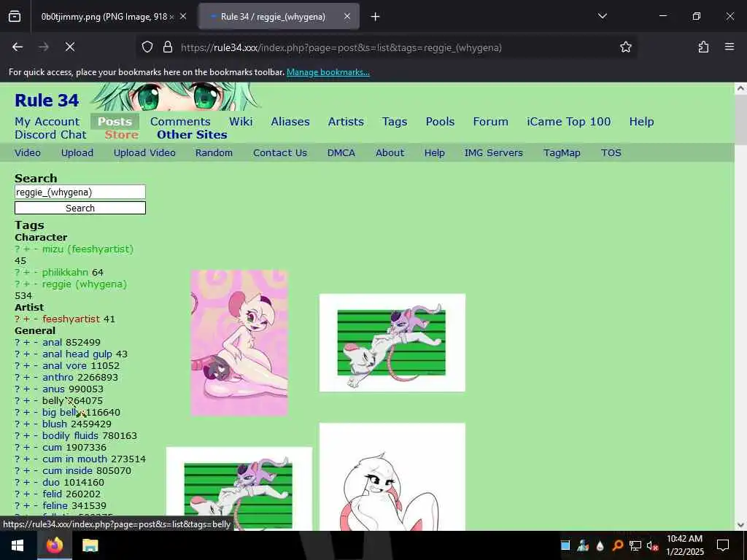This screenshot has height=560, width=747.
Task: Open the Pools page
Action: click(440, 122)
